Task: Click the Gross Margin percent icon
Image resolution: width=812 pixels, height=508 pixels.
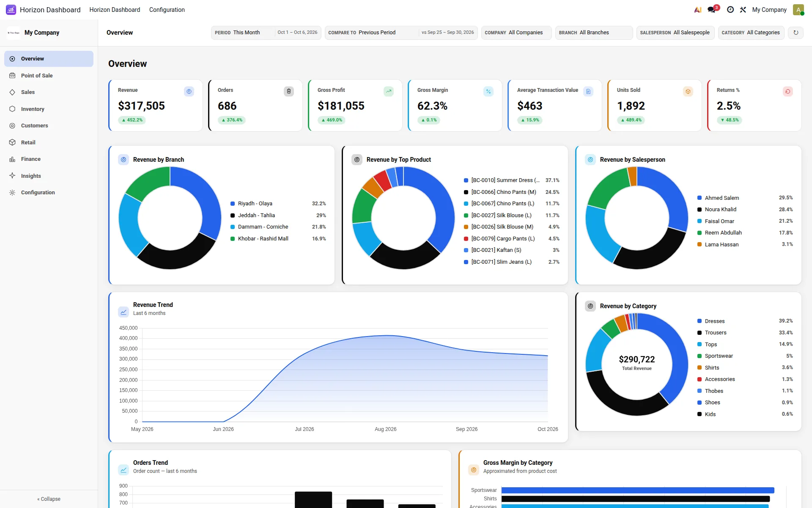Action: point(488,91)
